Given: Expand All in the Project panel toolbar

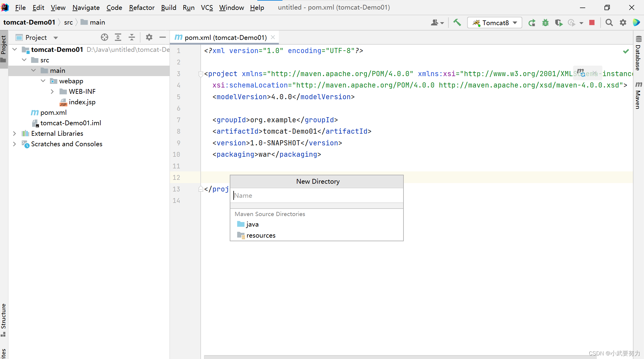Looking at the screenshot, I should click(x=118, y=37).
